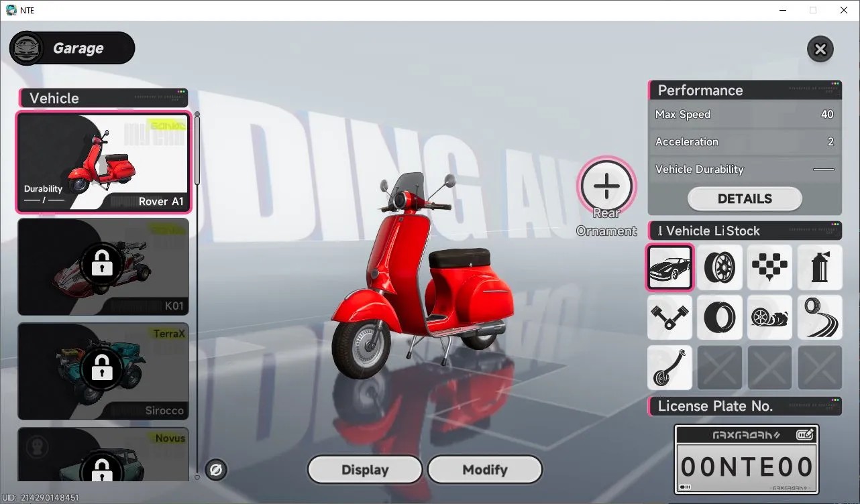Select the suspension arm icon
The height and width of the screenshot is (504, 860).
click(x=669, y=367)
